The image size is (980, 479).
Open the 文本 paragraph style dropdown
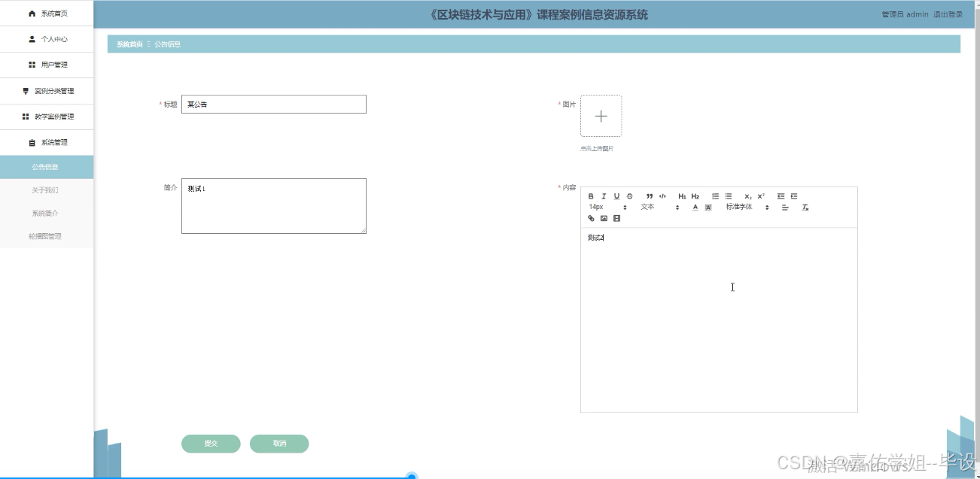(660, 207)
